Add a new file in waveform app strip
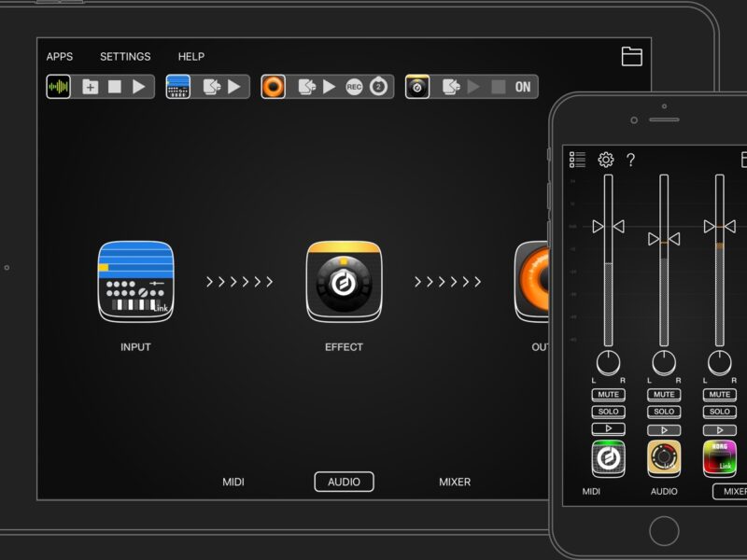Viewport: 747px width, 560px height. pos(90,87)
